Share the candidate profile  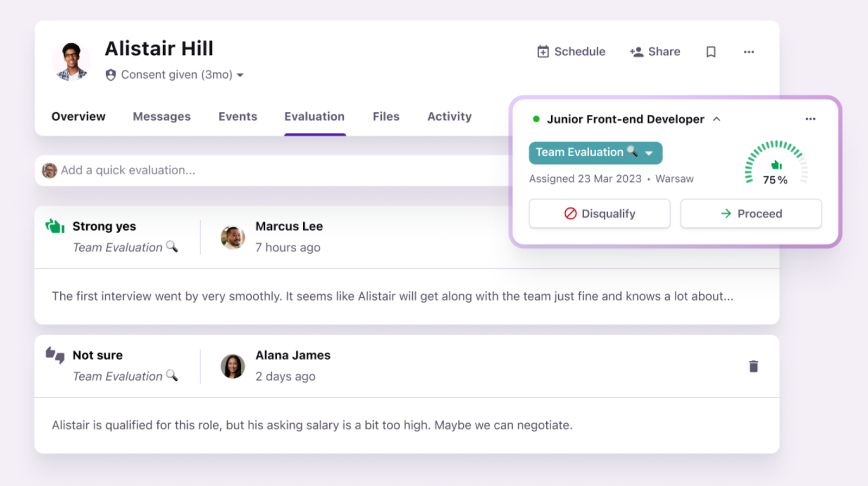655,52
